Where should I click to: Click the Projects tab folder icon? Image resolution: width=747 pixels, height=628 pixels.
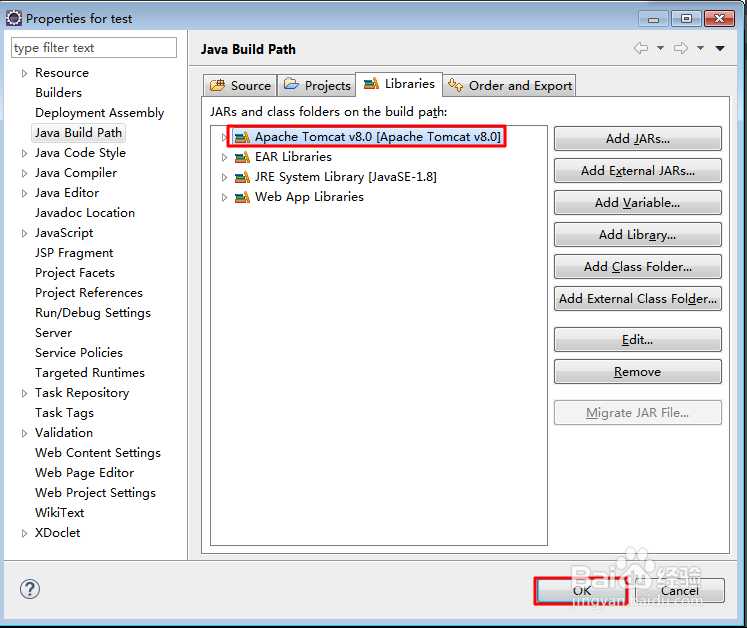[291, 84]
